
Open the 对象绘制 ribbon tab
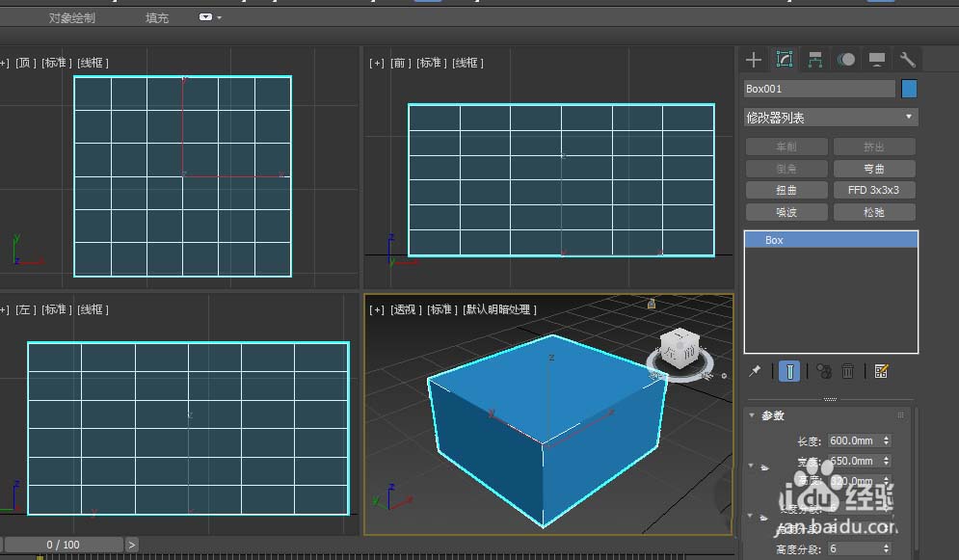72,17
